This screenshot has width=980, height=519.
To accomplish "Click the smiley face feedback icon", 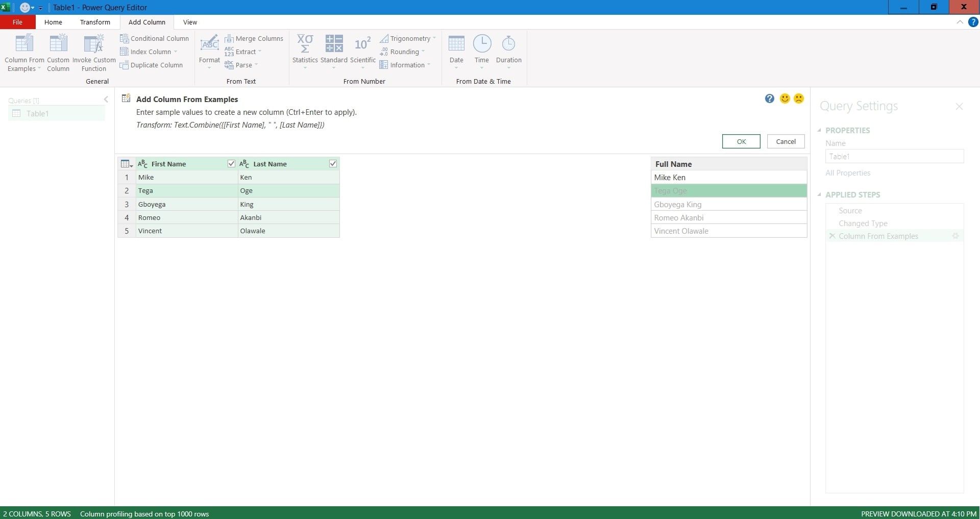I will [x=785, y=98].
